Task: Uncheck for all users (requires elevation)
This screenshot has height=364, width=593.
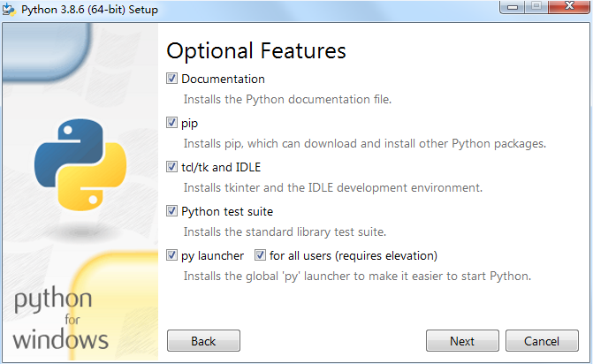Action: tap(261, 255)
